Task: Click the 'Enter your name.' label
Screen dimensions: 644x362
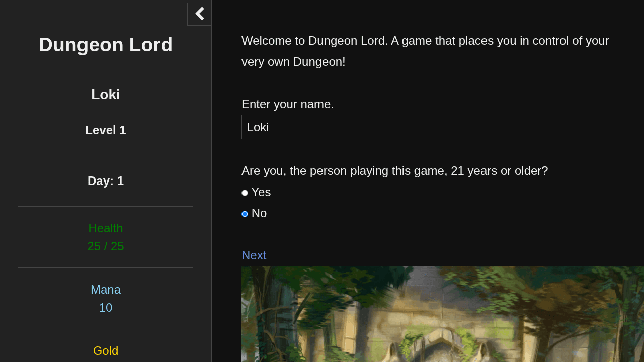Action: coord(288,104)
